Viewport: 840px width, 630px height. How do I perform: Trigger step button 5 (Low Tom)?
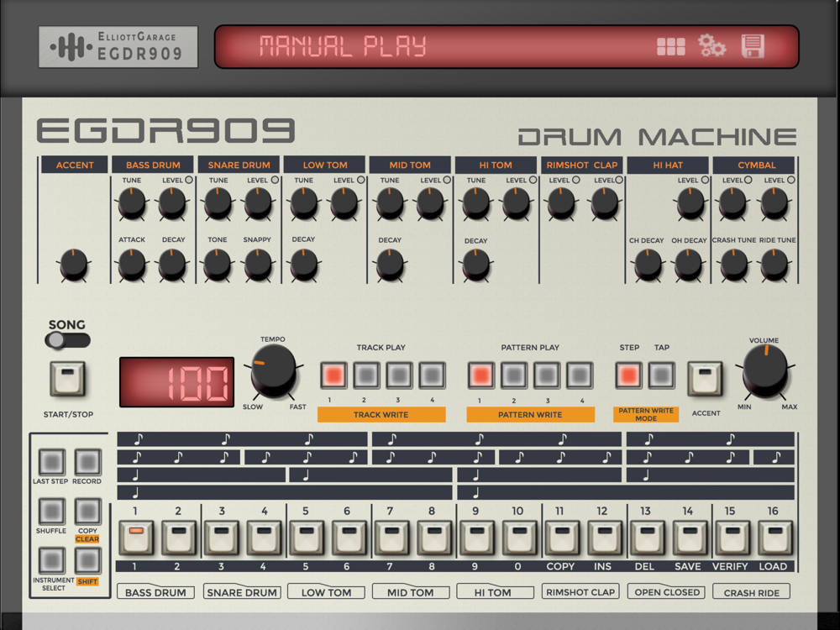pyautogui.click(x=307, y=538)
